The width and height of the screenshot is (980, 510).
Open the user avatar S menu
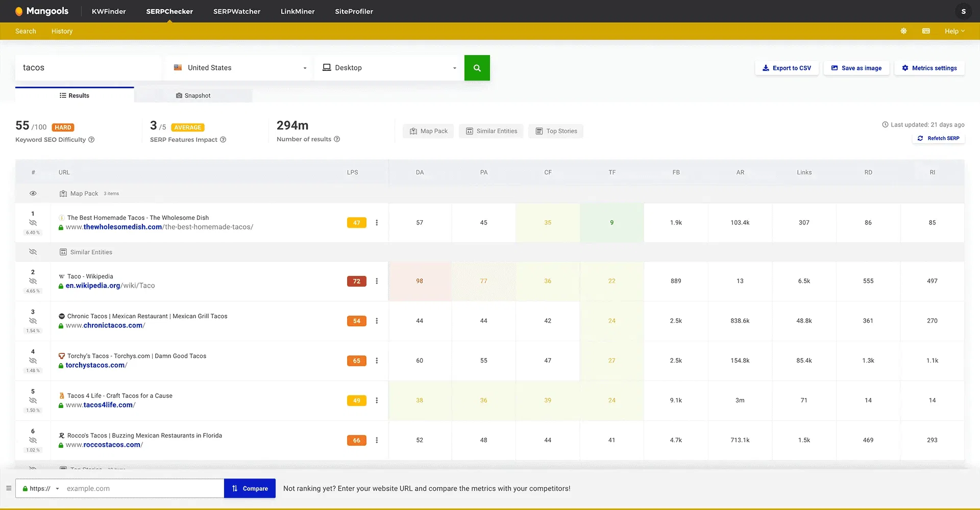pyautogui.click(x=963, y=11)
